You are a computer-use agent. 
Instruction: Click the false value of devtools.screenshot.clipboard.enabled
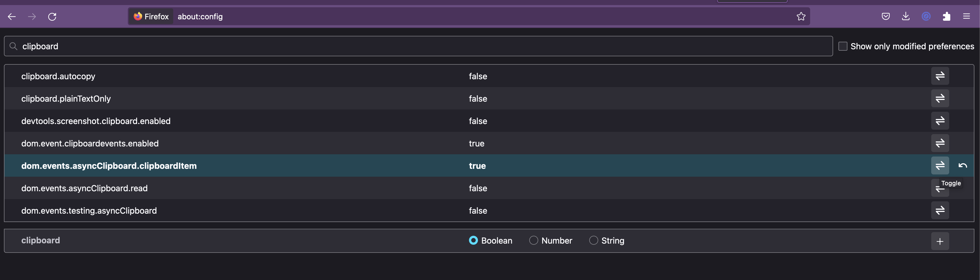pos(478,121)
